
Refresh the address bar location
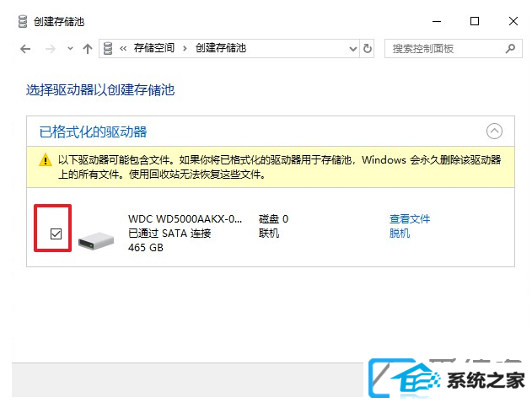(367, 49)
